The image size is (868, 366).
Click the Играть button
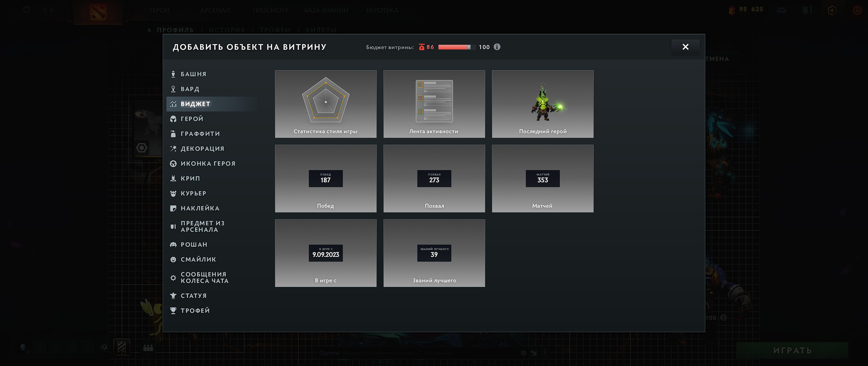[x=792, y=350]
